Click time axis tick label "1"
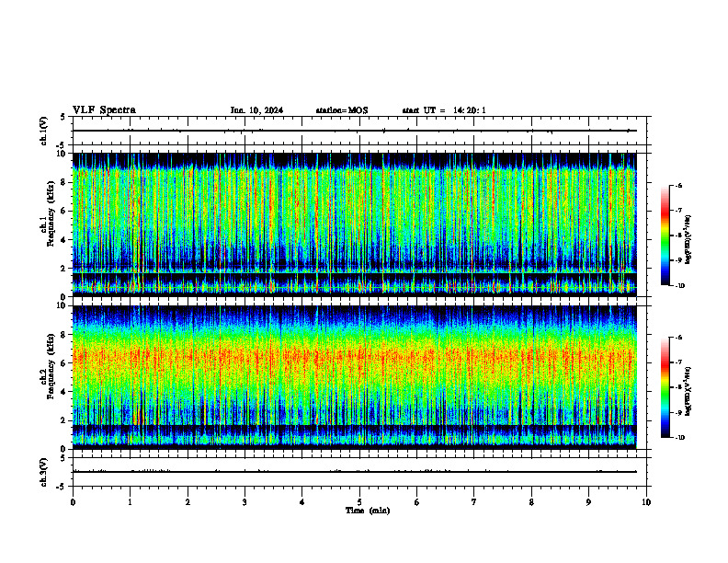Image resolution: width=728 pixels, height=563 pixels. pos(130,502)
